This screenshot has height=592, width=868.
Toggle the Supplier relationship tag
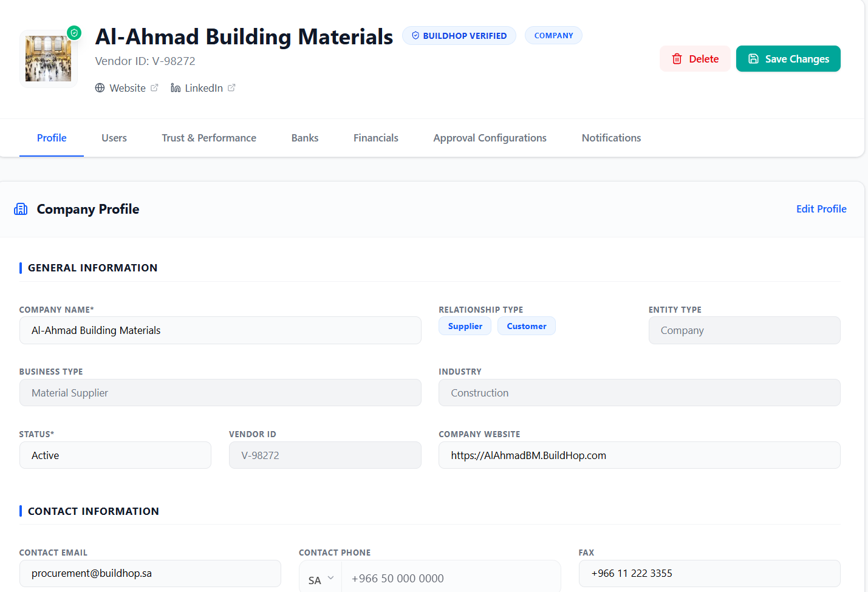coord(465,326)
